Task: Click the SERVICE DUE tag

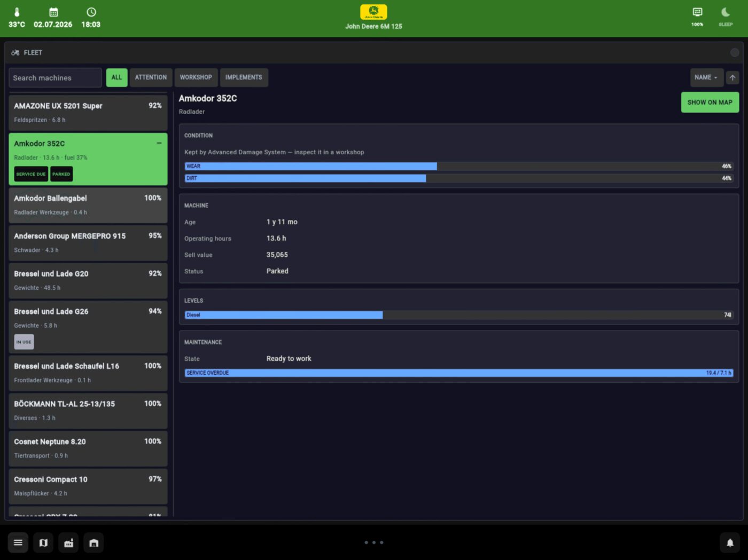Action: (x=31, y=174)
